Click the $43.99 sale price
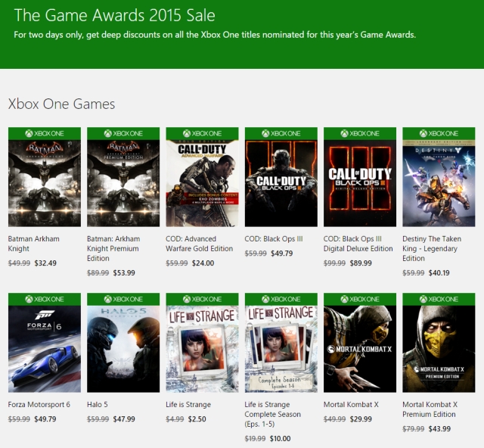This screenshot has height=448, width=484. 439,429
